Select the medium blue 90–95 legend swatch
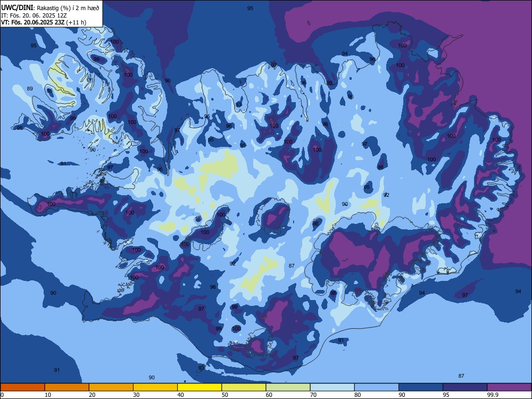Image resolution: width=532 pixels, height=399 pixels. [421, 387]
